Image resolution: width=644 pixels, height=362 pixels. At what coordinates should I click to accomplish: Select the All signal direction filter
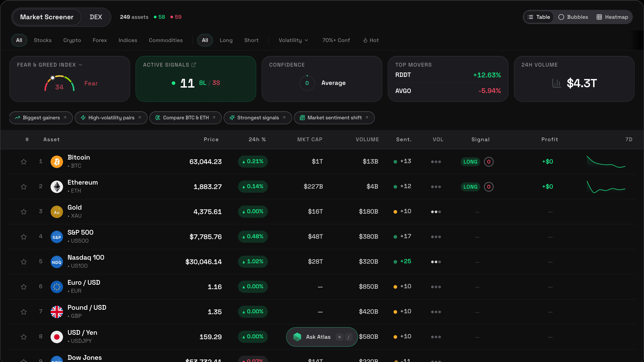point(205,40)
